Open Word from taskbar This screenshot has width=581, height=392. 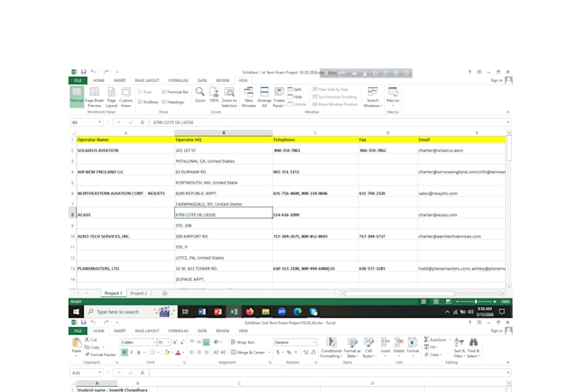202,312
